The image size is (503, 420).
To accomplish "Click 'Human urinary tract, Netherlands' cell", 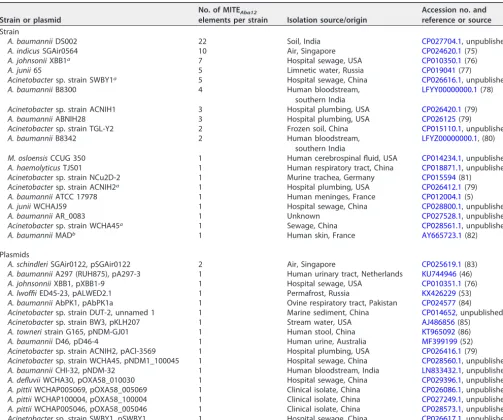I will pyautogui.click(x=345, y=274).
